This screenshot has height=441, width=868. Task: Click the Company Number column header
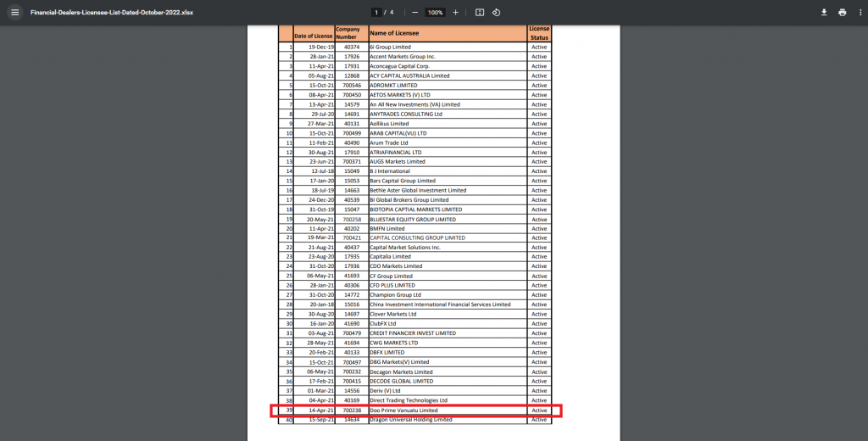pyautogui.click(x=348, y=33)
